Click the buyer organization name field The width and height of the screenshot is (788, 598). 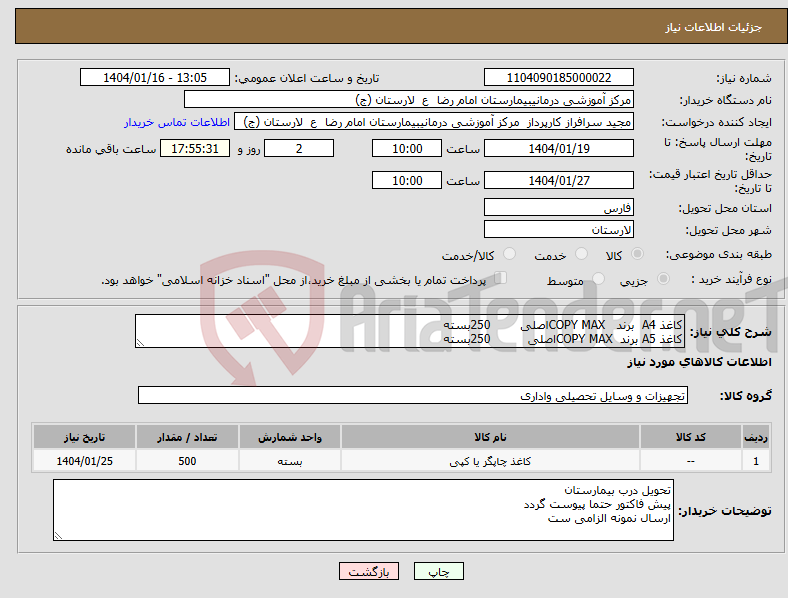pos(409,99)
